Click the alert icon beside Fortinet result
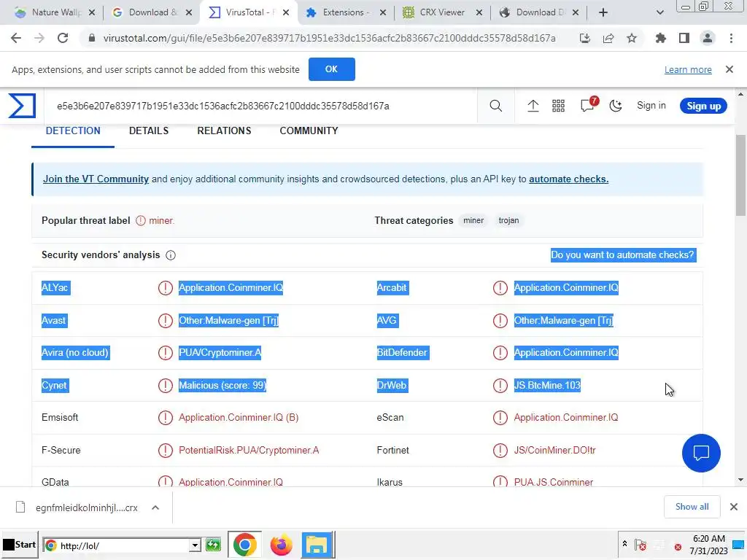This screenshot has height=560, width=747. click(500, 450)
